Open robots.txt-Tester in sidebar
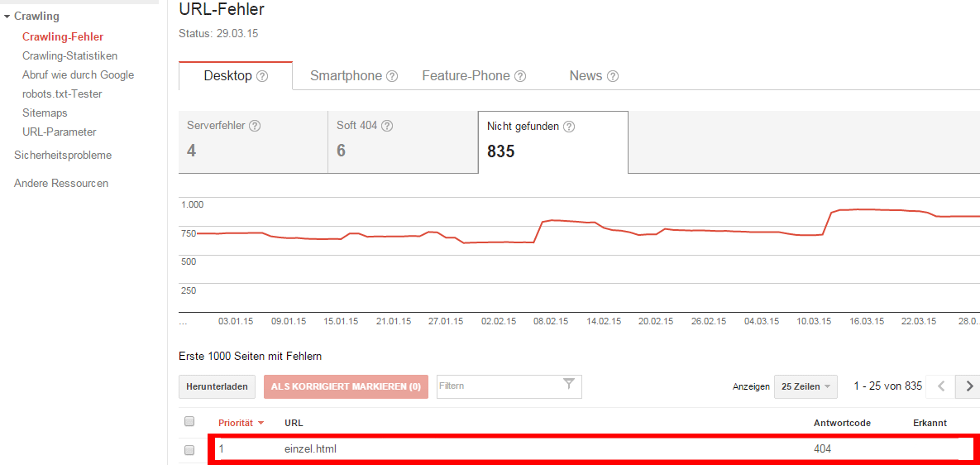Image resolution: width=980 pixels, height=465 pixels. [62, 94]
